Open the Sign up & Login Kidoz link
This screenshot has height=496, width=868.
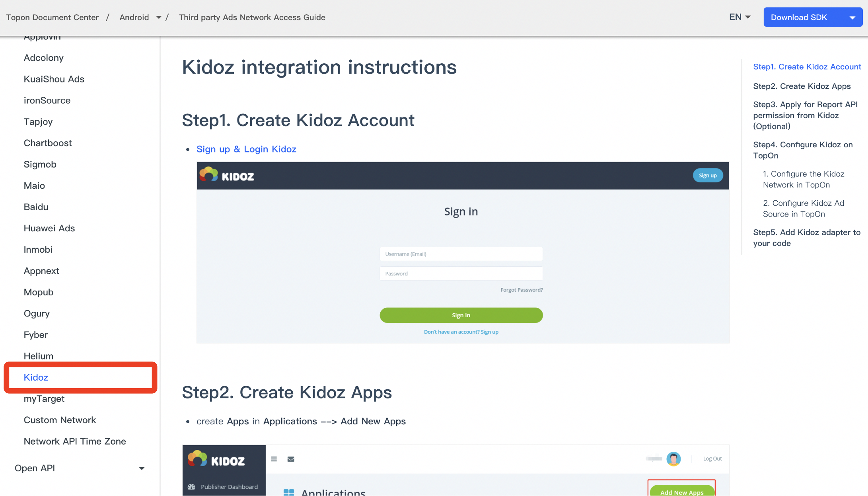coord(246,149)
